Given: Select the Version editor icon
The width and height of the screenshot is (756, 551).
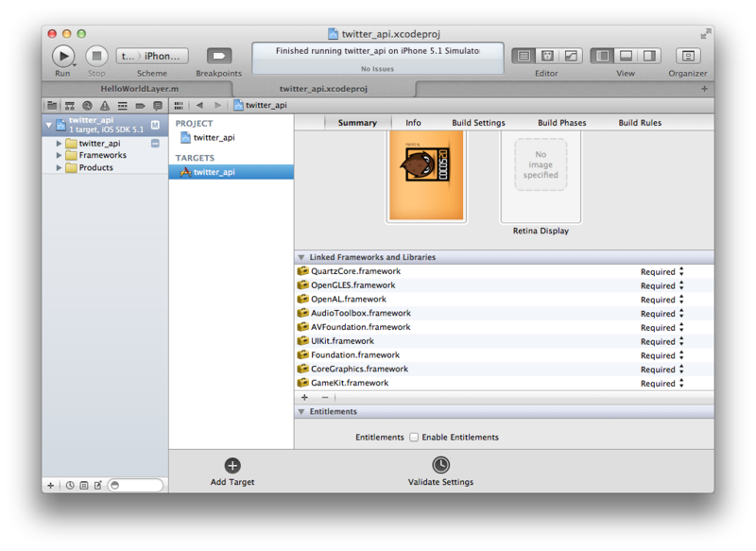Looking at the screenshot, I should (571, 56).
